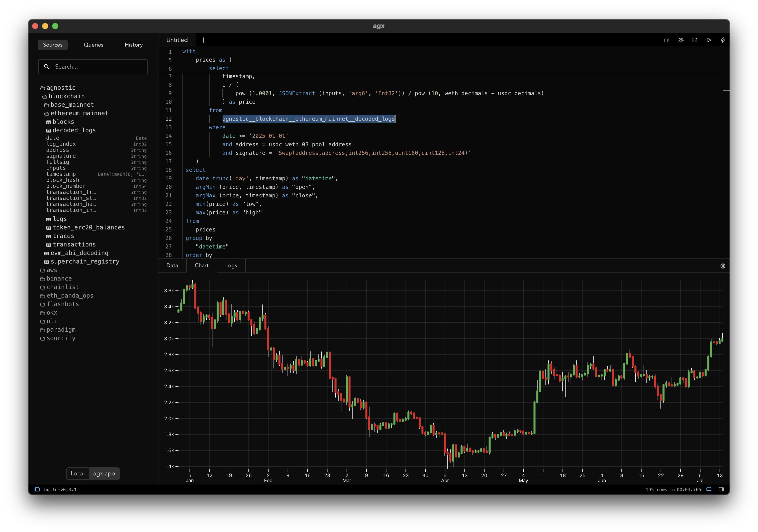Click the log_index column row
Image resolution: width=758 pixels, height=532 pixels.
97,144
